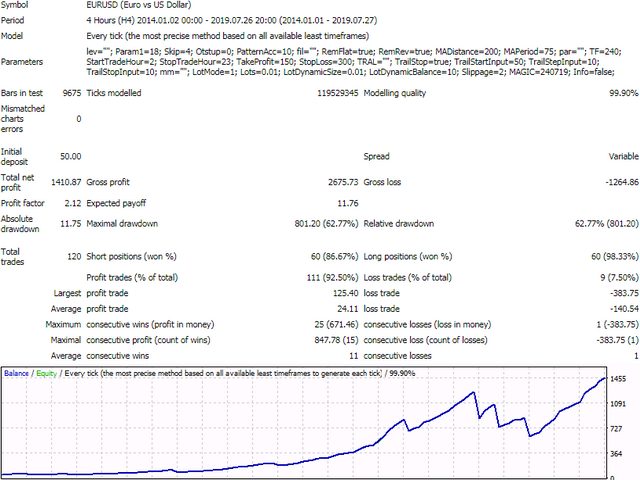This screenshot has width=640, height=480.
Task: Click the Gross loss value '-1264.86'
Action: coord(622,182)
